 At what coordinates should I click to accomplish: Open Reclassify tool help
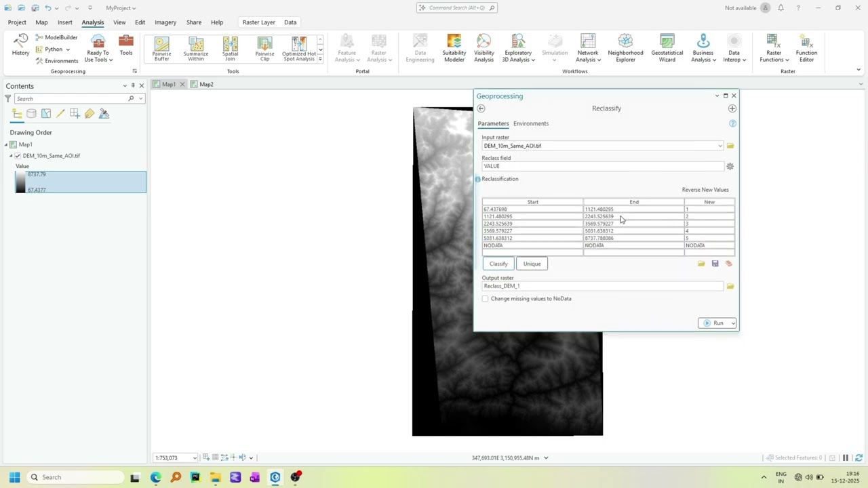pyautogui.click(x=732, y=123)
